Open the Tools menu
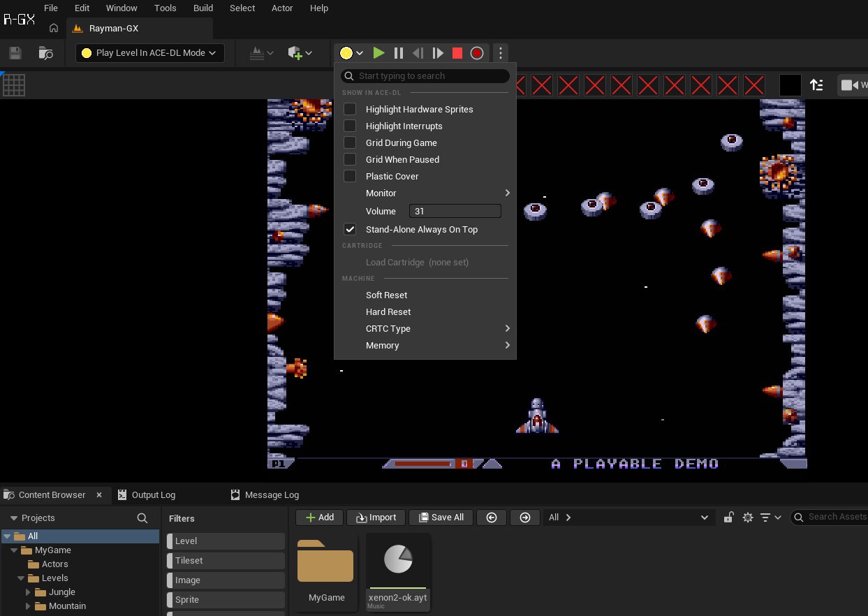Screen dimensions: 868x616 point(165,8)
